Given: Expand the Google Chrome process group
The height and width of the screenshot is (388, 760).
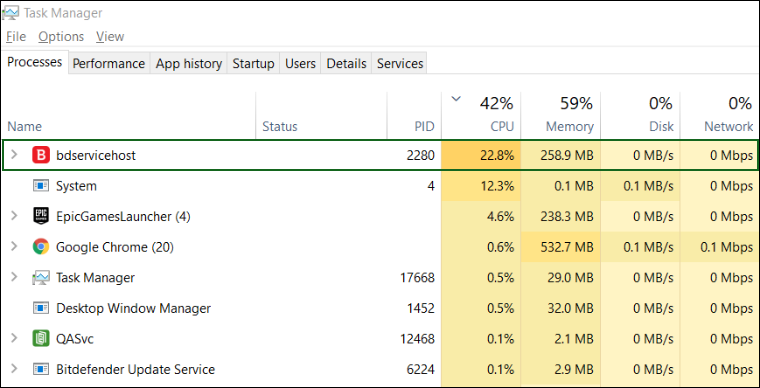Looking at the screenshot, I should [14, 247].
